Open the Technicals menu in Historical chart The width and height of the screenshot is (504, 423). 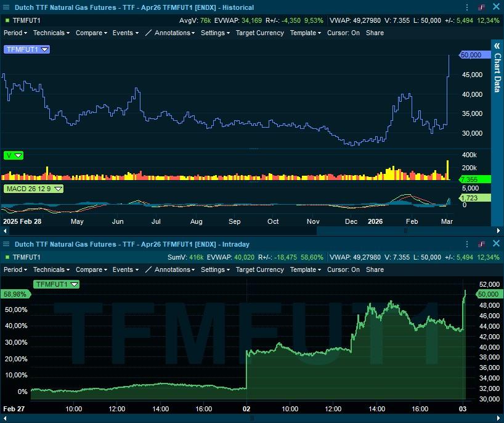pyautogui.click(x=51, y=33)
